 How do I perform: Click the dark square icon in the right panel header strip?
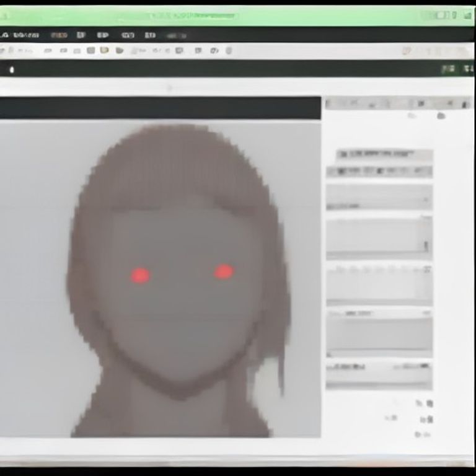point(421,104)
